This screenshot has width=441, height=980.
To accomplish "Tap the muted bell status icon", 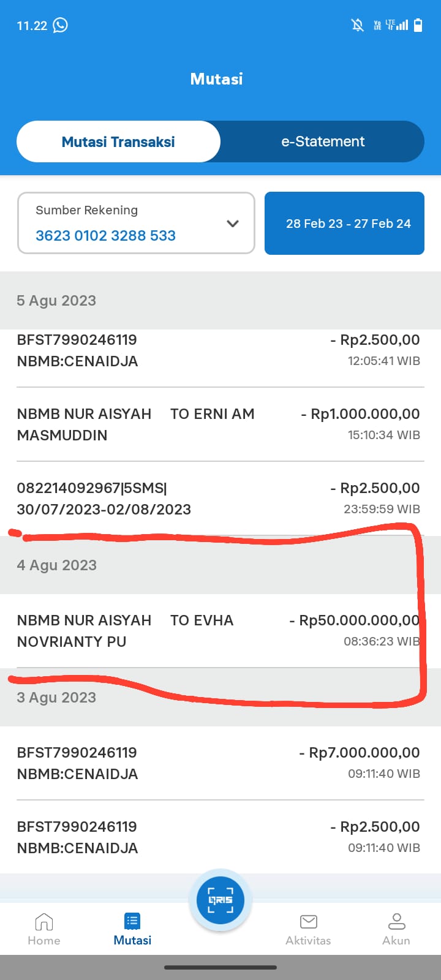I will [357, 25].
